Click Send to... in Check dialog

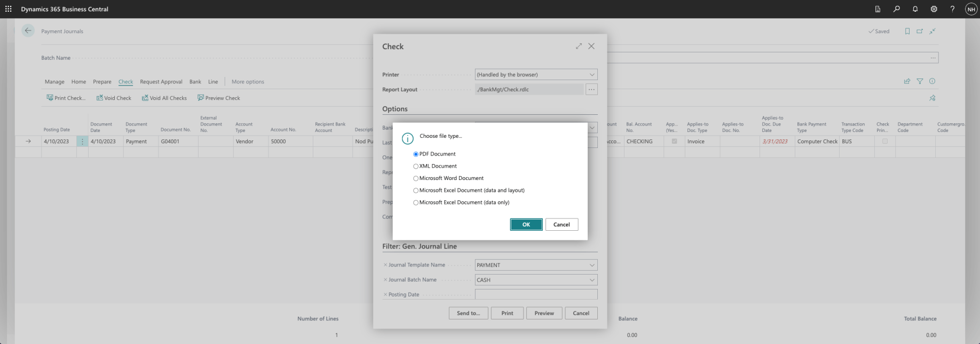468,313
